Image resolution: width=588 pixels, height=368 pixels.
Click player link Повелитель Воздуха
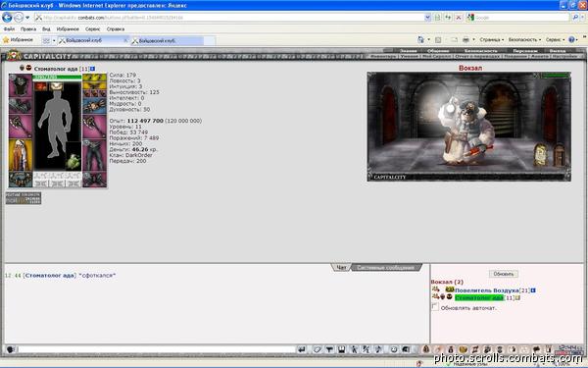(487, 290)
